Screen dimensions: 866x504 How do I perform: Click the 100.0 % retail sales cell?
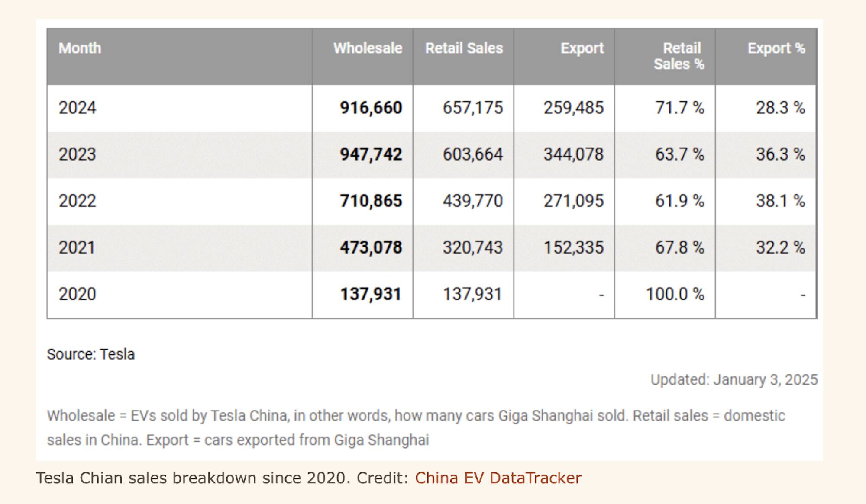675,294
